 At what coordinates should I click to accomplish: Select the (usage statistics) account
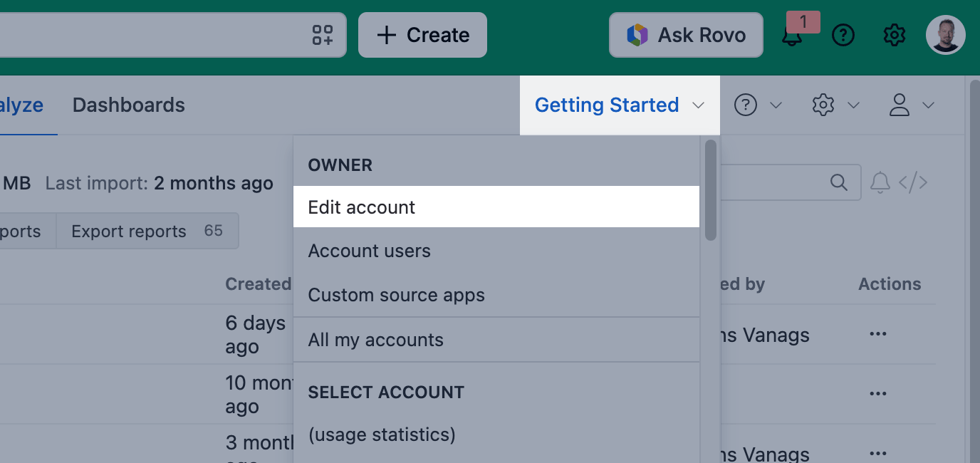click(x=496, y=435)
